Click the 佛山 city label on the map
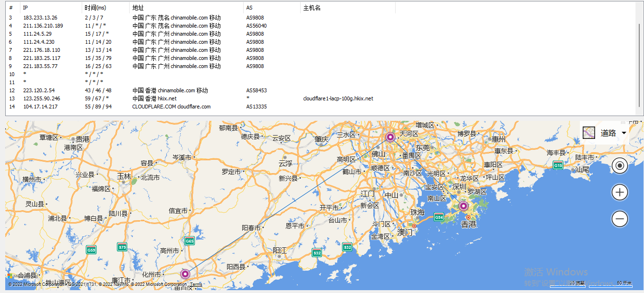Viewport: 644px width, 293px height. coord(379,154)
